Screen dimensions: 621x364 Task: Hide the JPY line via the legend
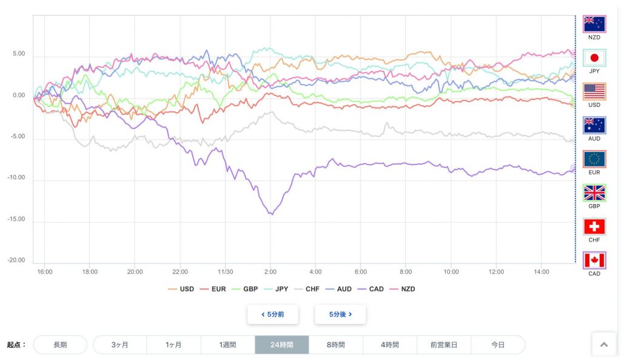[276, 289]
